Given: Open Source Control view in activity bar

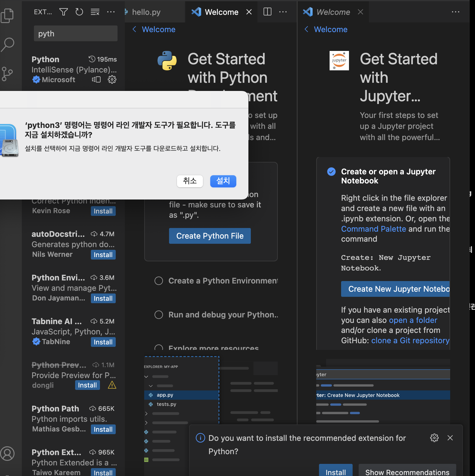Looking at the screenshot, I should (7, 74).
